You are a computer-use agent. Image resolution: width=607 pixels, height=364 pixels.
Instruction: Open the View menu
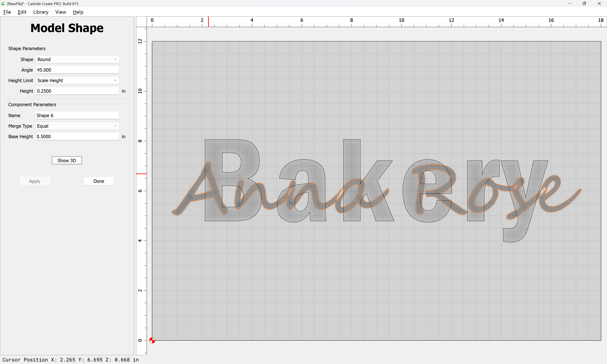click(x=61, y=12)
